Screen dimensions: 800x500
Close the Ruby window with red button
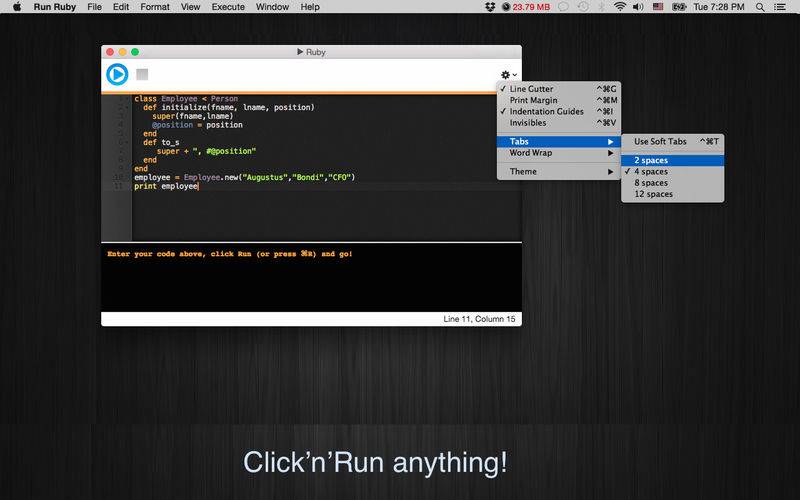tap(110, 52)
